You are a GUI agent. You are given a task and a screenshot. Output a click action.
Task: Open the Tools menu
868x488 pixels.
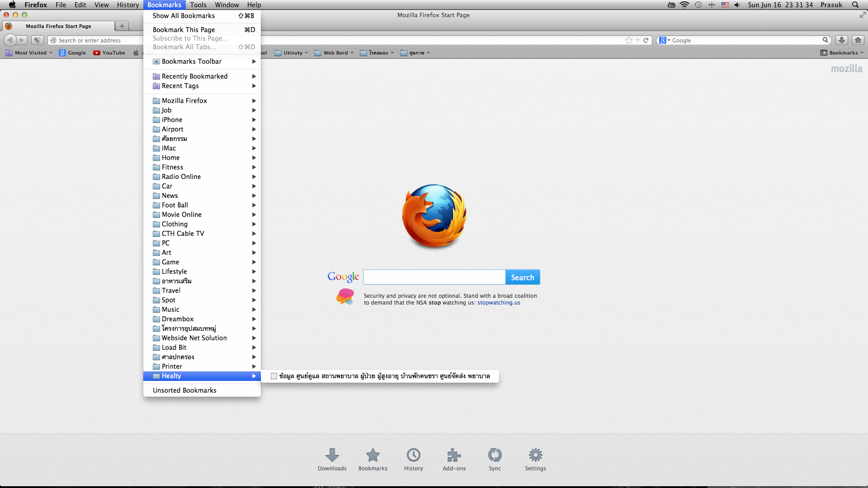point(198,5)
